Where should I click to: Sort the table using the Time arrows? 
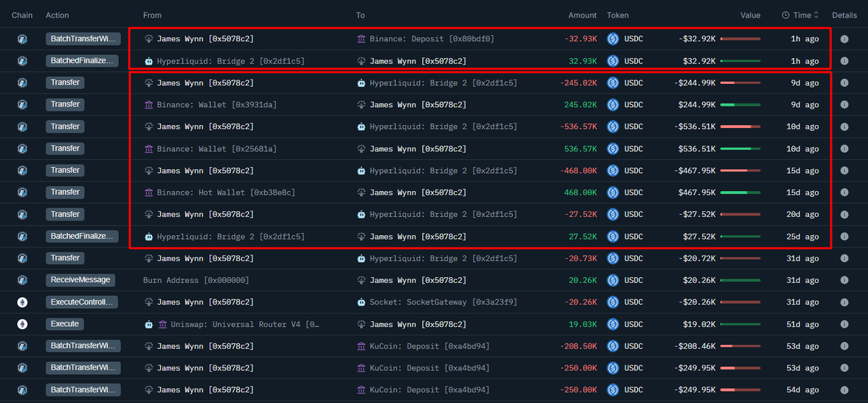click(816, 15)
